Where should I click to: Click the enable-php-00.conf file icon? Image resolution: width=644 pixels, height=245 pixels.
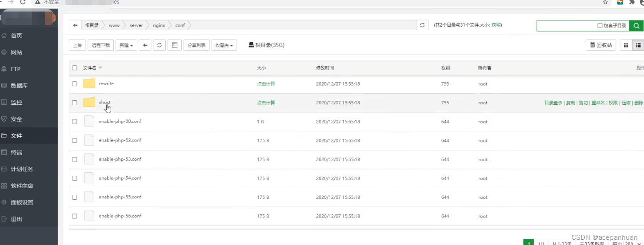89,121
